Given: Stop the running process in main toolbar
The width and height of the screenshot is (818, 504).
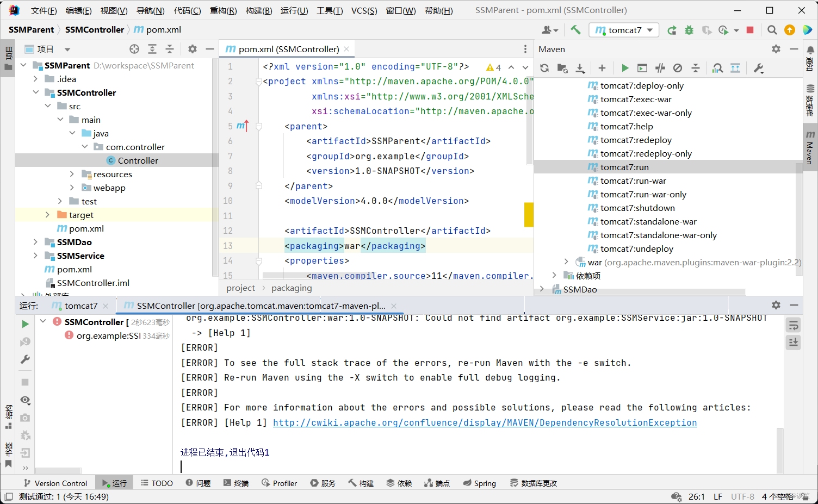Looking at the screenshot, I should 750,30.
